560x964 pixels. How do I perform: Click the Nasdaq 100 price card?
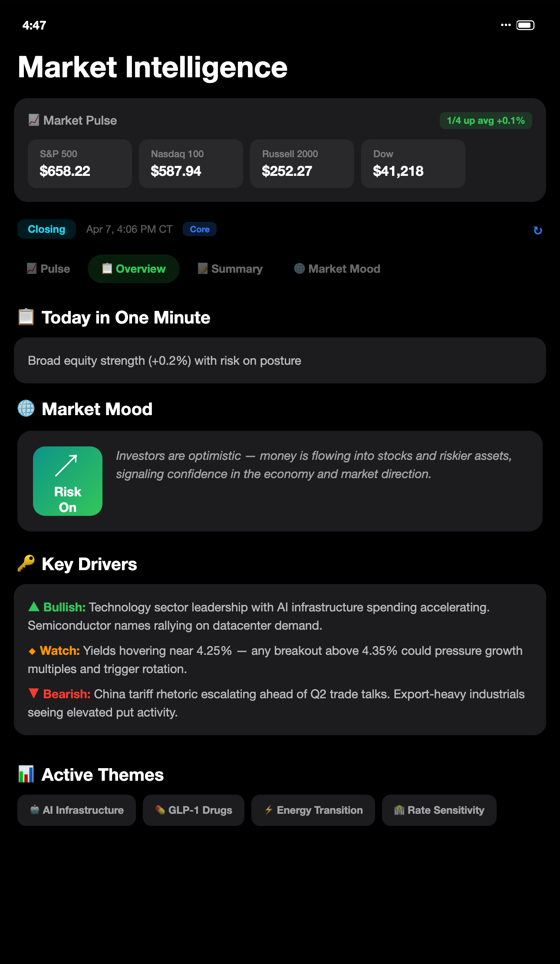click(x=191, y=163)
